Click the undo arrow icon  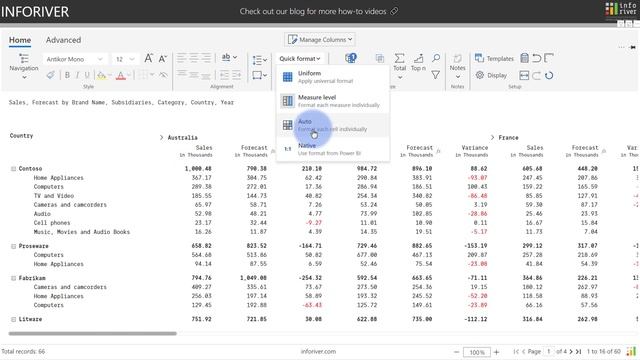click(537, 58)
